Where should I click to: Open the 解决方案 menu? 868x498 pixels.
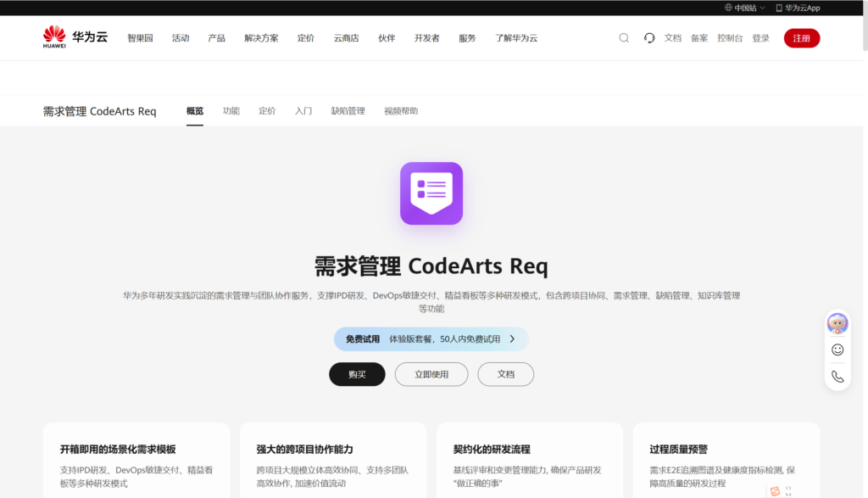pos(261,38)
